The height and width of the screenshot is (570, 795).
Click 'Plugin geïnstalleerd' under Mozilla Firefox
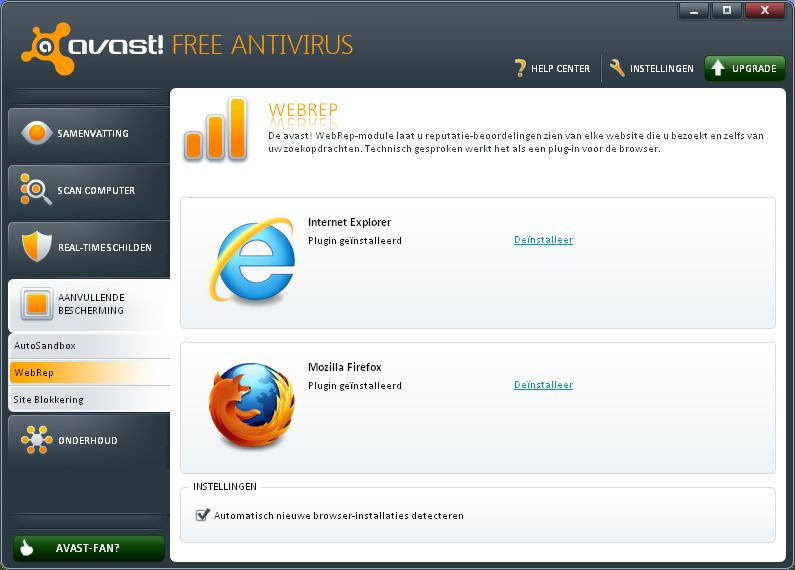click(x=355, y=386)
